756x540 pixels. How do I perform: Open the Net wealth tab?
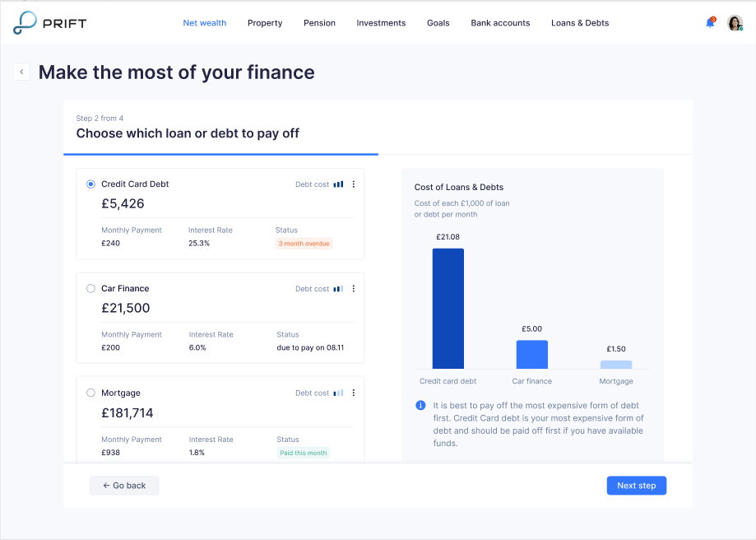coord(205,23)
